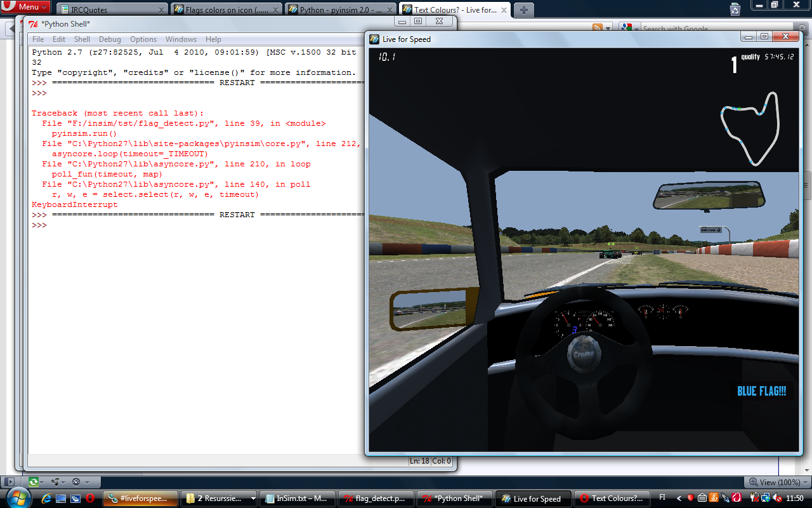Open a new Opera tab
The width and height of the screenshot is (812, 508).
click(x=524, y=10)
